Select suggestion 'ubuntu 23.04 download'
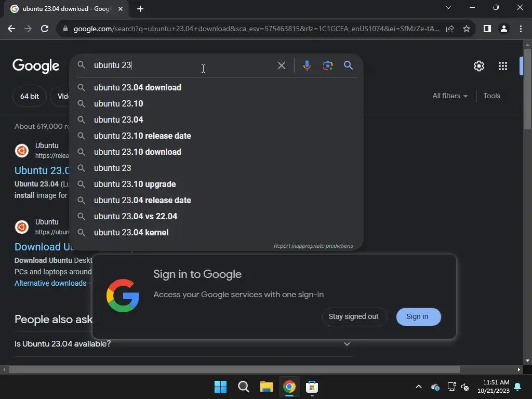The height and width of the screenshot is (399, 532). pyautogui.click(x=216, y=87)
